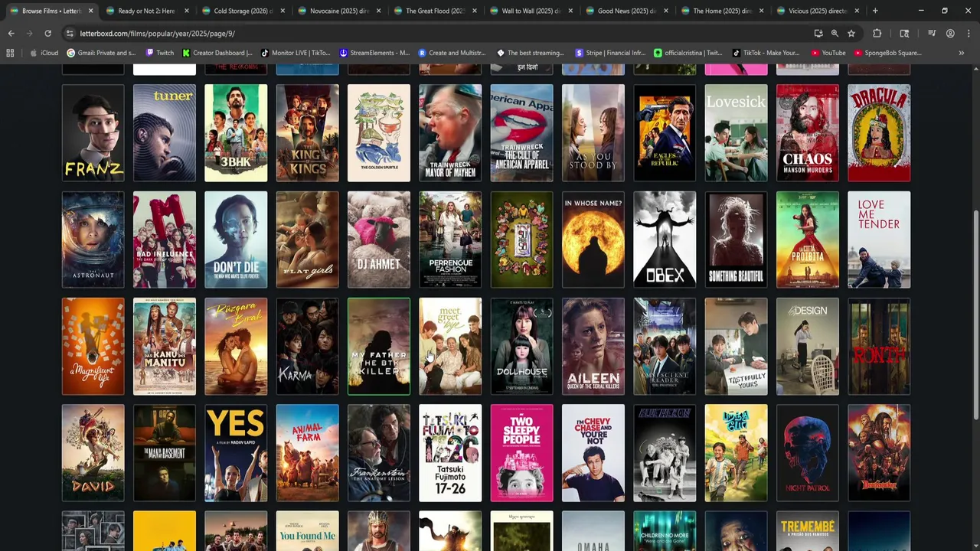Open the Chrome three-dot menu

968,34
